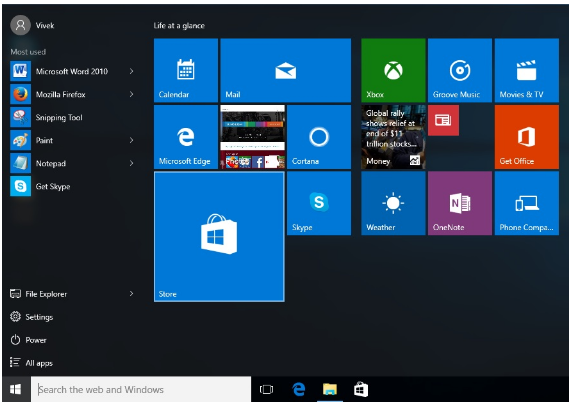
Task: Open Task View on taskbar
Action: pyautogui.click(x=266, y=389)
